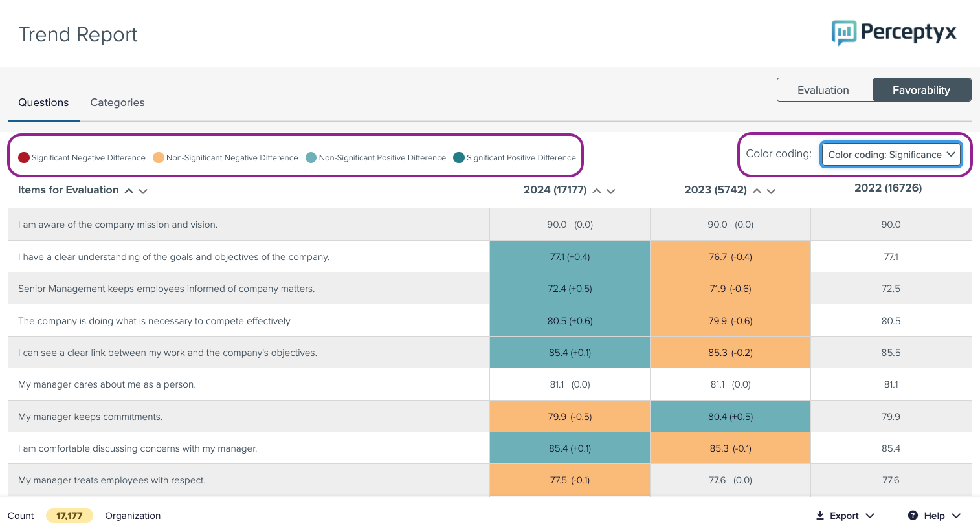Click the 85.4 (+0.1) cell in company objectives row

click(x=570, y=353)
